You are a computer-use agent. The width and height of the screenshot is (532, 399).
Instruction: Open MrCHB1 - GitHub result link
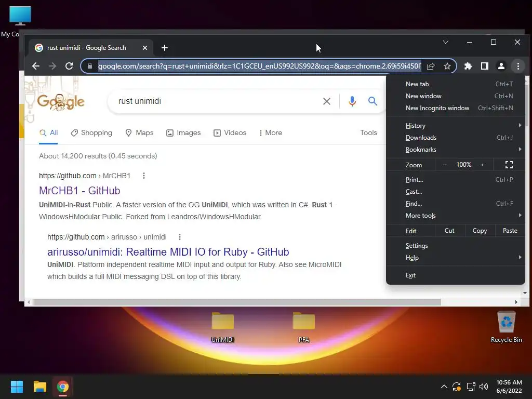[79, 191]
